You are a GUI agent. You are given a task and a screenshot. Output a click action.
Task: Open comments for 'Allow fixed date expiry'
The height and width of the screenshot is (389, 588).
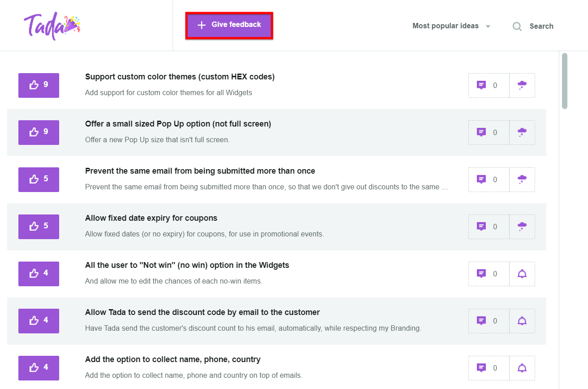(489, 227)
